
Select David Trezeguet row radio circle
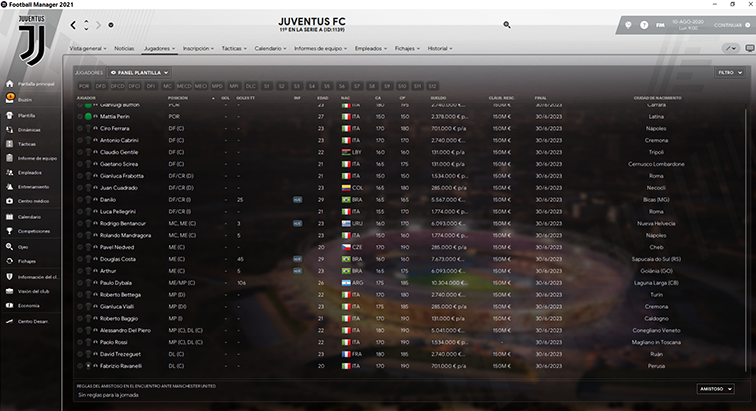tap(80, 354)
